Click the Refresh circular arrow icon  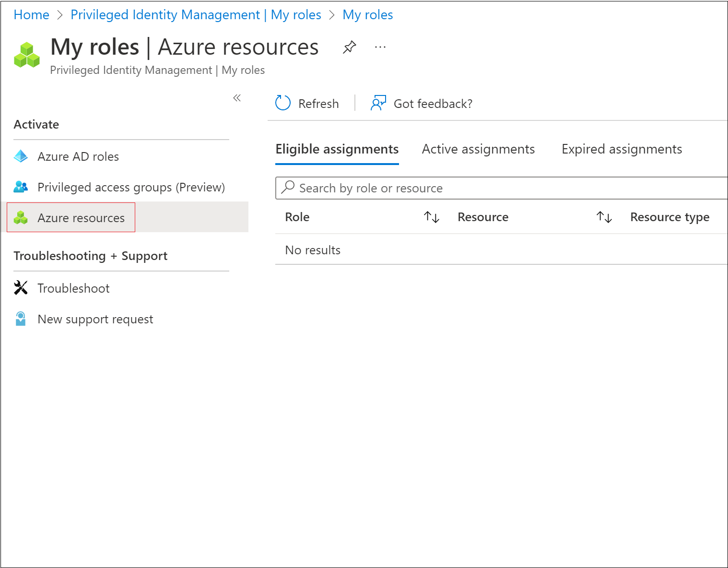point(283,103)
